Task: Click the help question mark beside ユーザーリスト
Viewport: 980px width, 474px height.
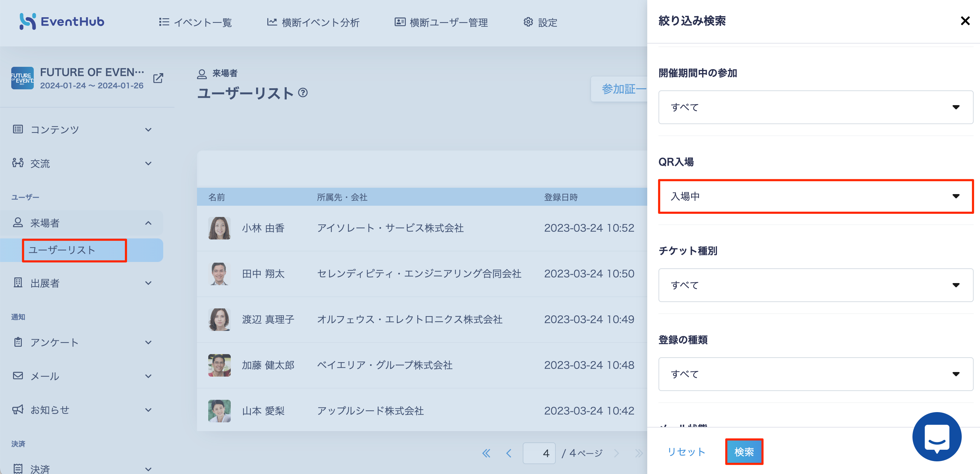Action: coord(303,92)
